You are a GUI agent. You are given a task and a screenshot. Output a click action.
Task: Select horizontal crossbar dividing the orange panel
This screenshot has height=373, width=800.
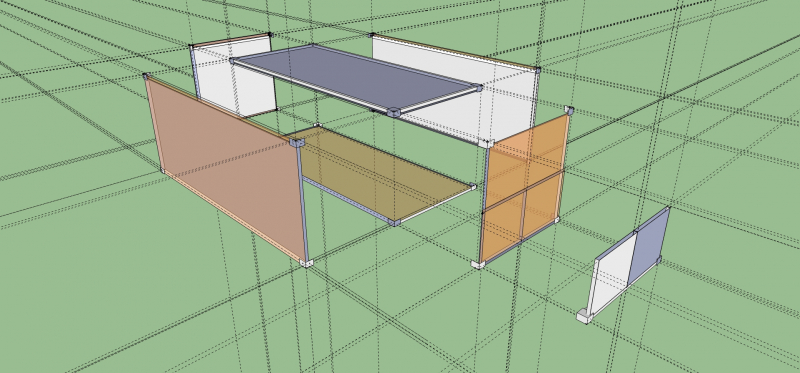tap(523, 192)
